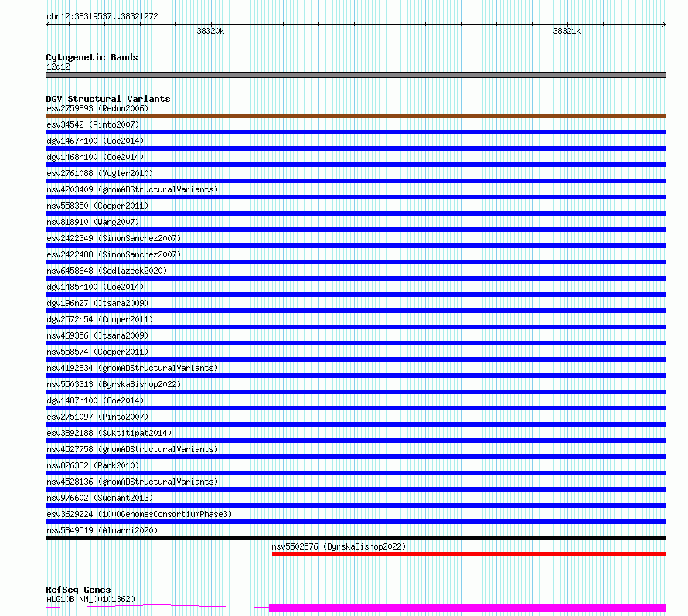This screenshot has height=616, width=688.
Task: Click nsv4527758 (gnomADStructuralVariants) label
Action: (x=132, y=449)
